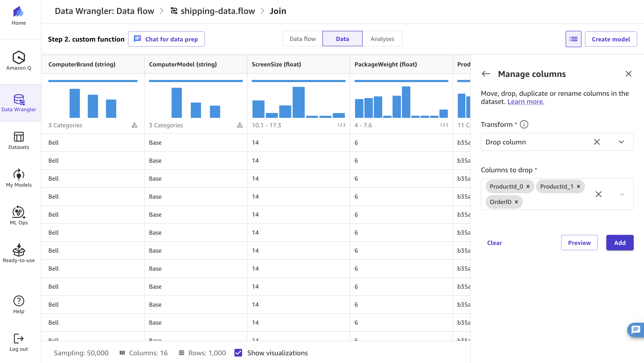Open the floating chat bubble icon
Screen dimensions: 644x363
[635, 330]
